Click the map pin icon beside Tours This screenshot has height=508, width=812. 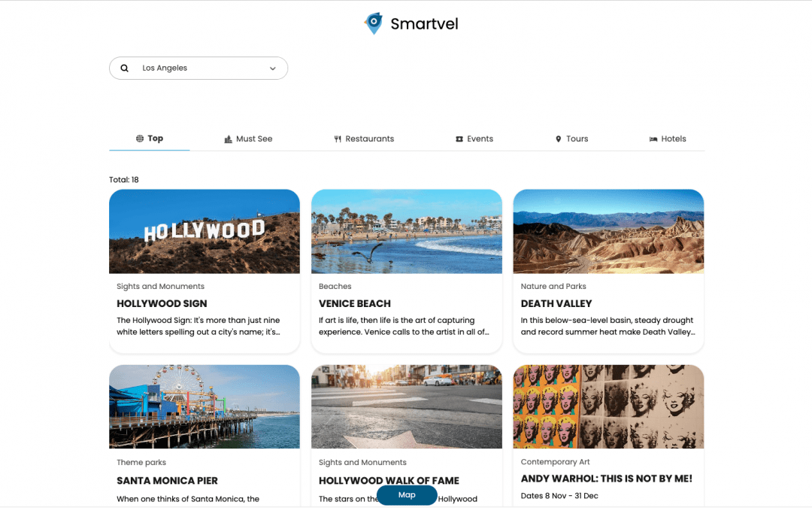click(559, 139)
